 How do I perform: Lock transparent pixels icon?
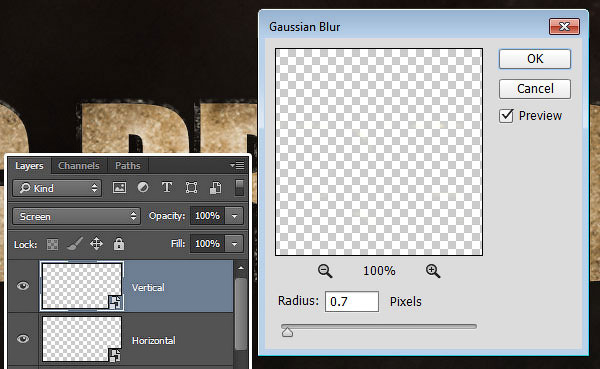tap(52, 244)
